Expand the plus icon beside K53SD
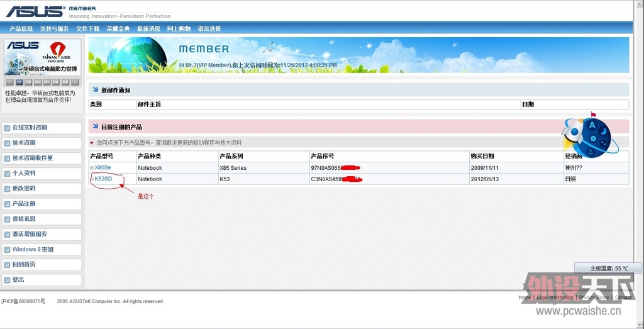The width and height of the screenshot is (644, 329). (x=92, y=179)
